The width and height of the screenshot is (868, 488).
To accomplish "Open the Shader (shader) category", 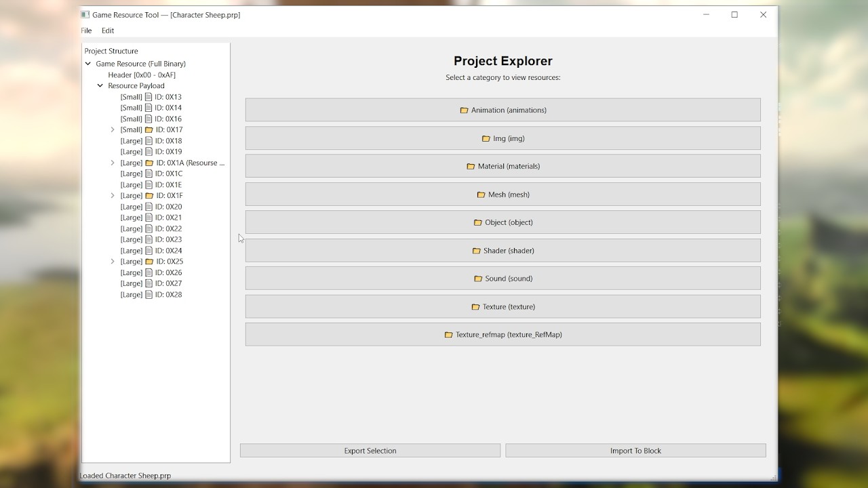I will (503, 251).
